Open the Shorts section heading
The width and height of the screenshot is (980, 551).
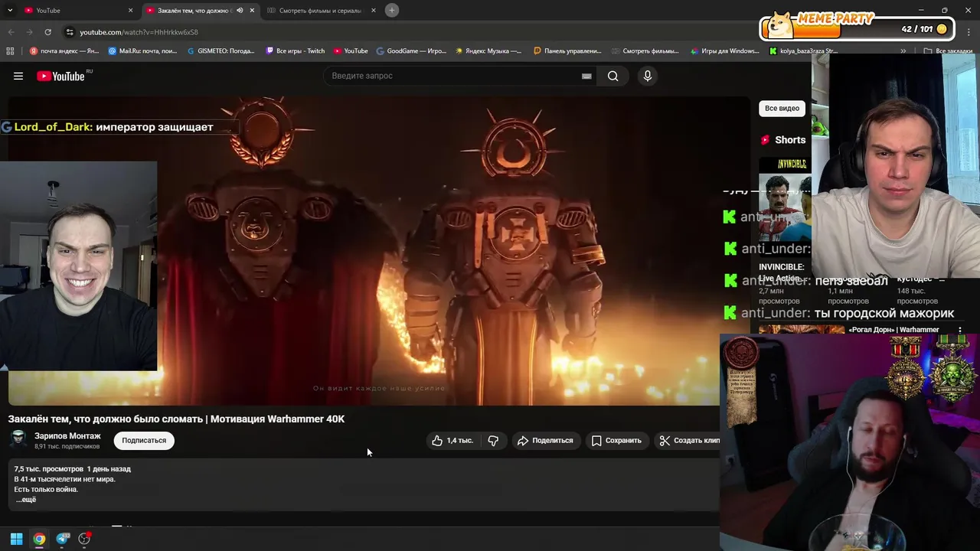click(x=790, y=140)
